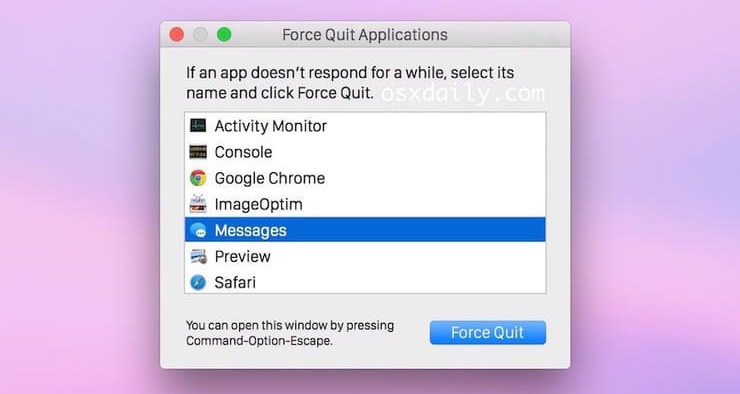Image resolution: width=740 pixels, height=394 pixels.
Task: Select Activity Monitor by its name text
Action: click(270, 126)
